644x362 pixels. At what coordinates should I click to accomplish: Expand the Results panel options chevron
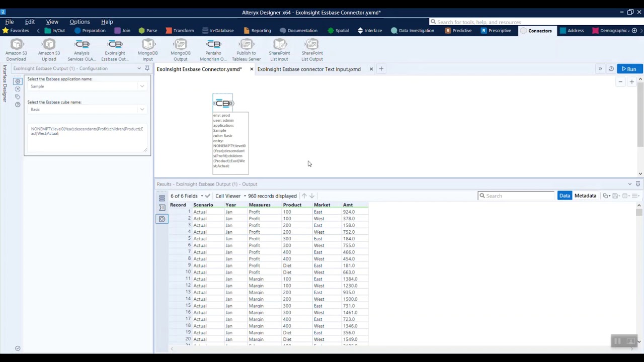[629, 184]
